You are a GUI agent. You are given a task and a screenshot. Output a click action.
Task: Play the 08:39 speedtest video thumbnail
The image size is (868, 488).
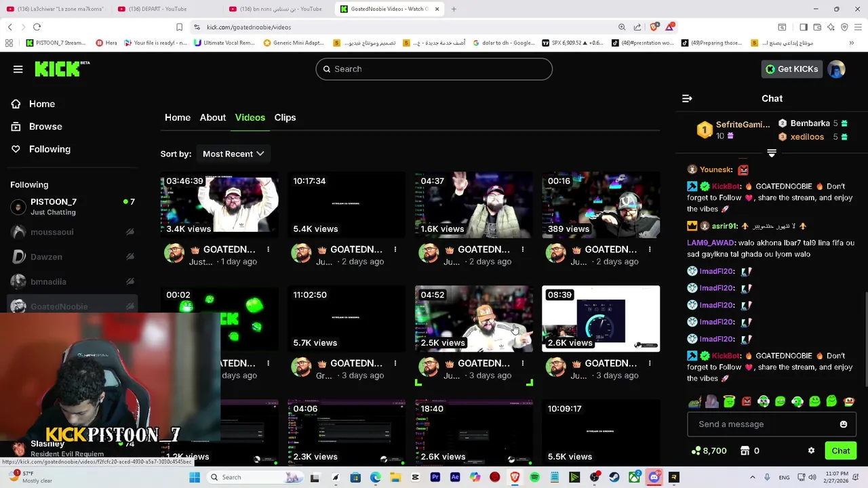(601, 319)
